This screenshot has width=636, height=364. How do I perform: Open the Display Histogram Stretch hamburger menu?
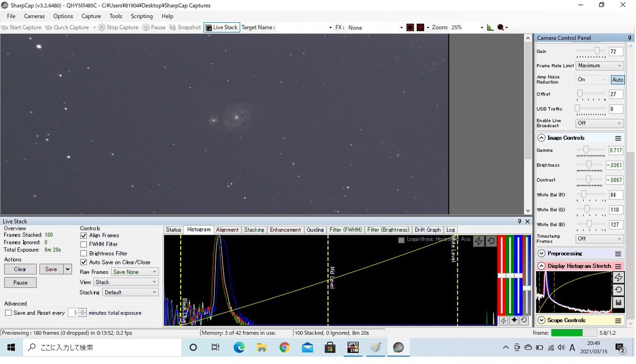[x=618, y=266]
